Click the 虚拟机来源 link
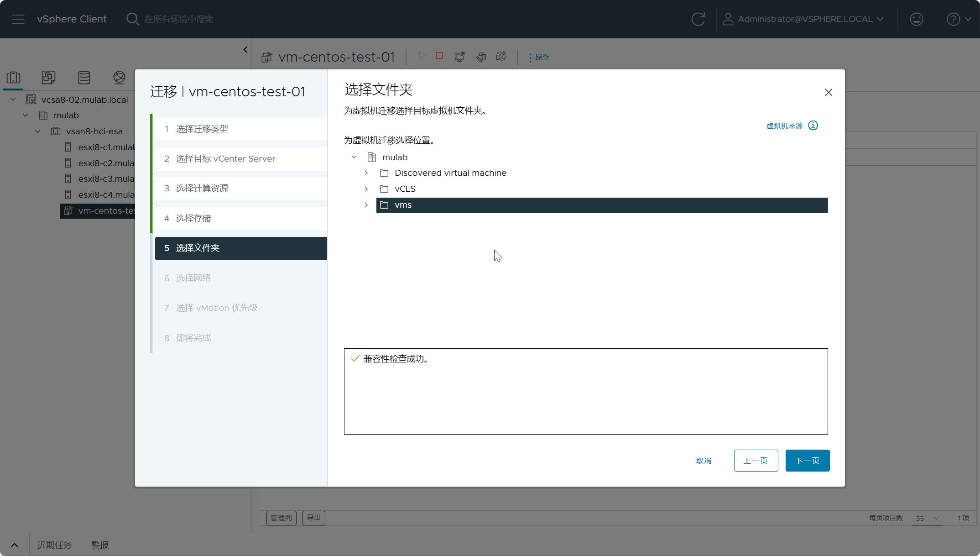980x556 pixels. (x=785, y=126)
